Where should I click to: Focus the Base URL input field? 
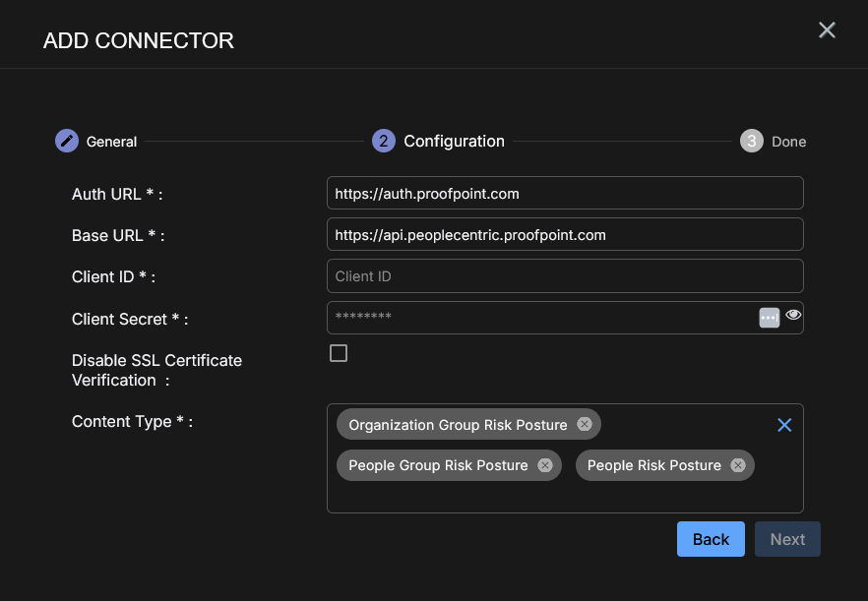click(564, 235)
